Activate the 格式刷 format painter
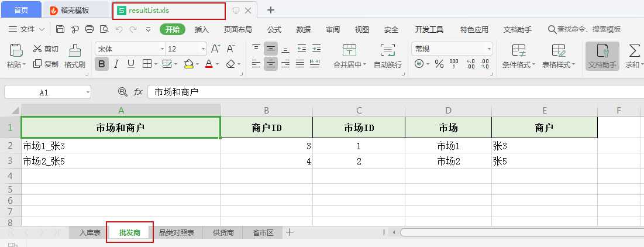This screenshot has height=247, width=644. [x=75, y=56]
